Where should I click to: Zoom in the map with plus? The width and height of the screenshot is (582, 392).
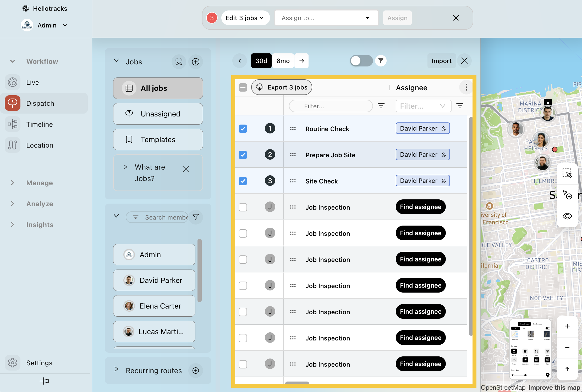567,326
